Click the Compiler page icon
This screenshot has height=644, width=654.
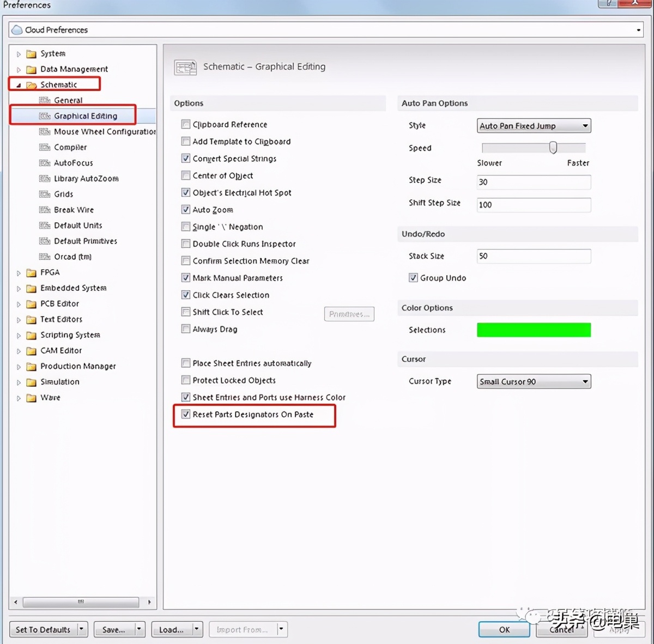45,148
